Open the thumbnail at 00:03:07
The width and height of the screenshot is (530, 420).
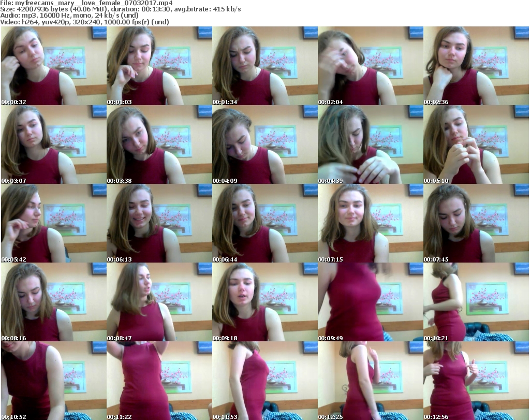click(x=54, y=144)
